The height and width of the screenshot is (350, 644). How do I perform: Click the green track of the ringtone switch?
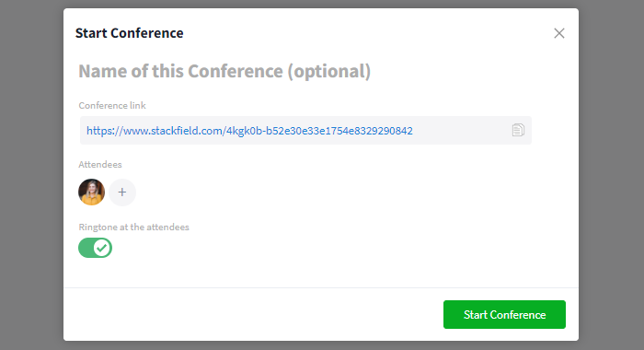coord(86,248)
